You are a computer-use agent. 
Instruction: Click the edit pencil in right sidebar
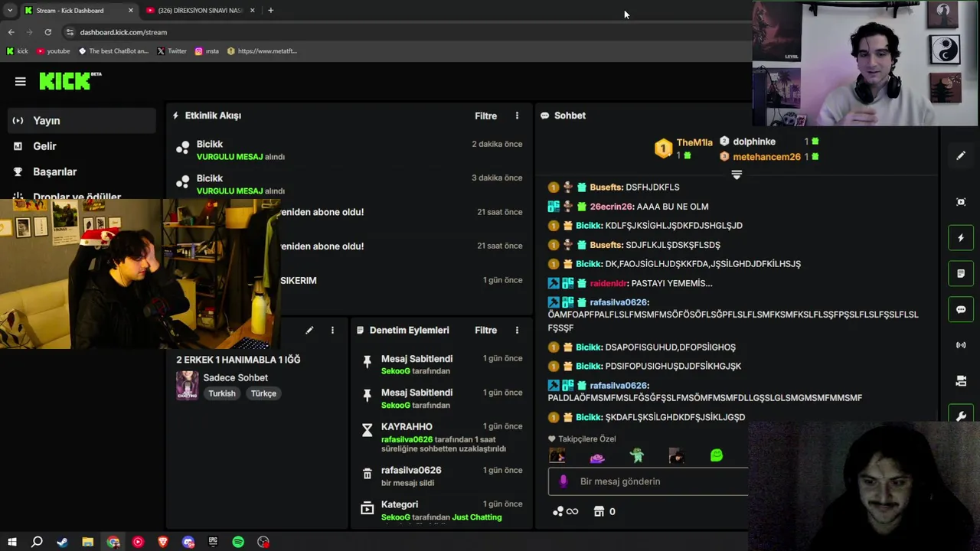pyautogui.click(x=961, y=155)
